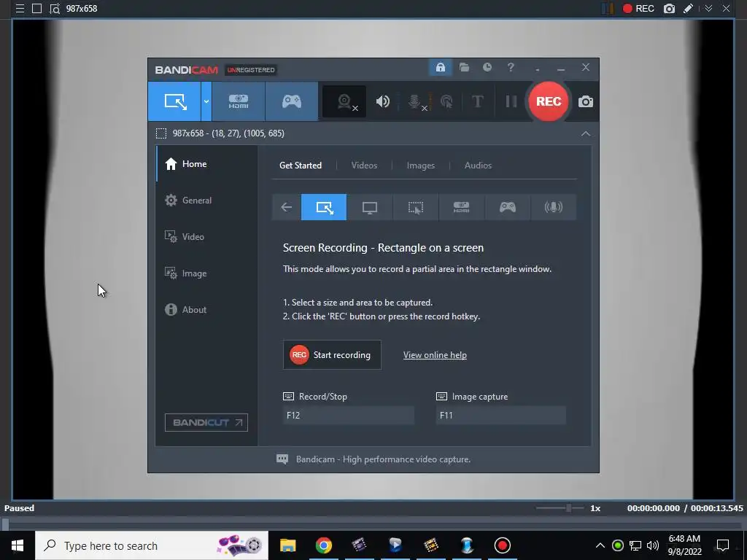747x560 pixels.
Task: Select audio only recording mode icon
Action: pos(553,207)
